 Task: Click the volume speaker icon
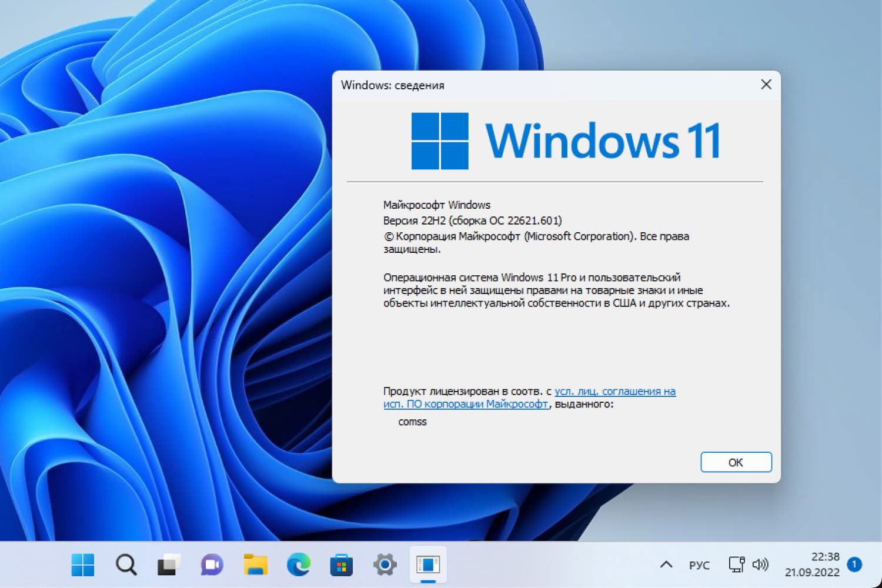tap(761, 564)
